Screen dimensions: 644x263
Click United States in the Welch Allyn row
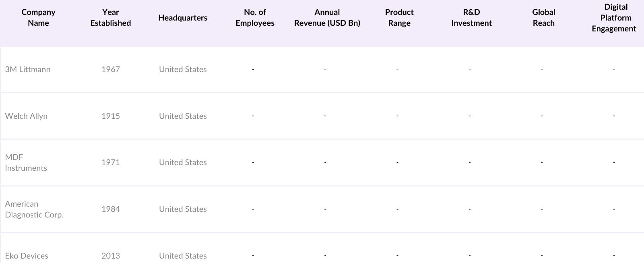(x=183, y=116)
